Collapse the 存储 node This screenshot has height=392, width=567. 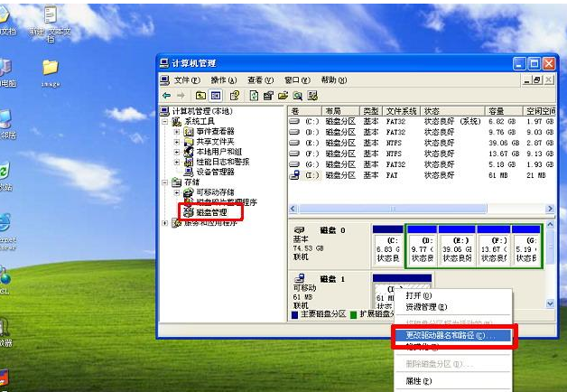(x=165, y=182)
